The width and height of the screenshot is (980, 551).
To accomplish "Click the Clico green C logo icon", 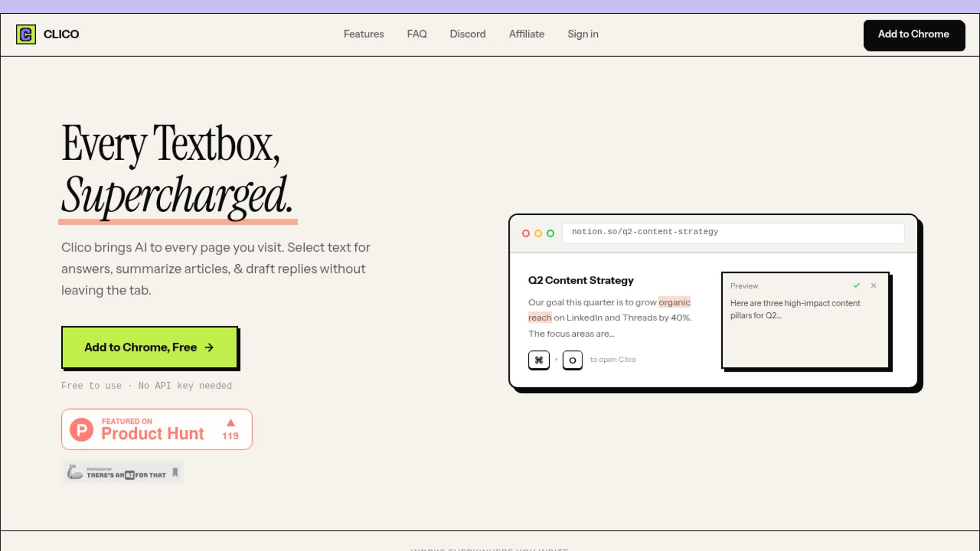I will click(x=26, y=34).
